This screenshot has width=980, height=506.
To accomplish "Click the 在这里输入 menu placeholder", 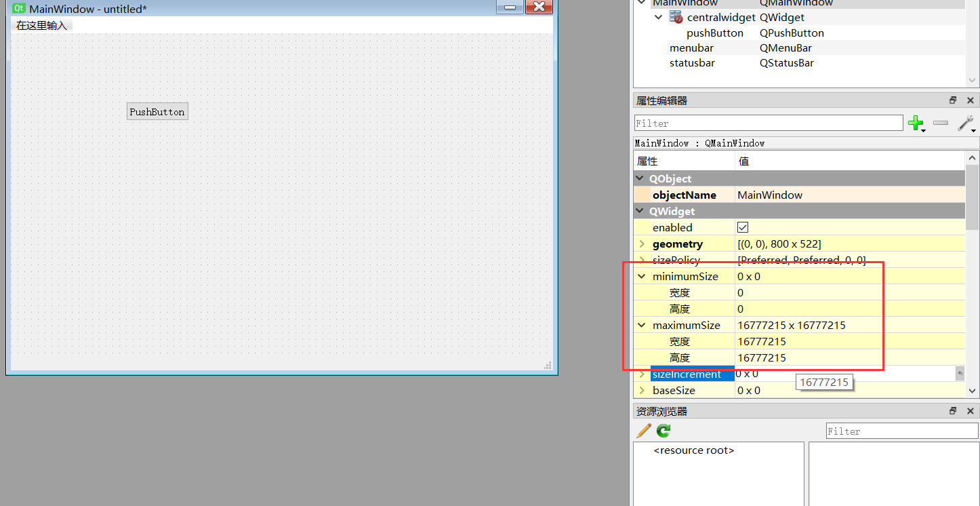I will [42, 25].
